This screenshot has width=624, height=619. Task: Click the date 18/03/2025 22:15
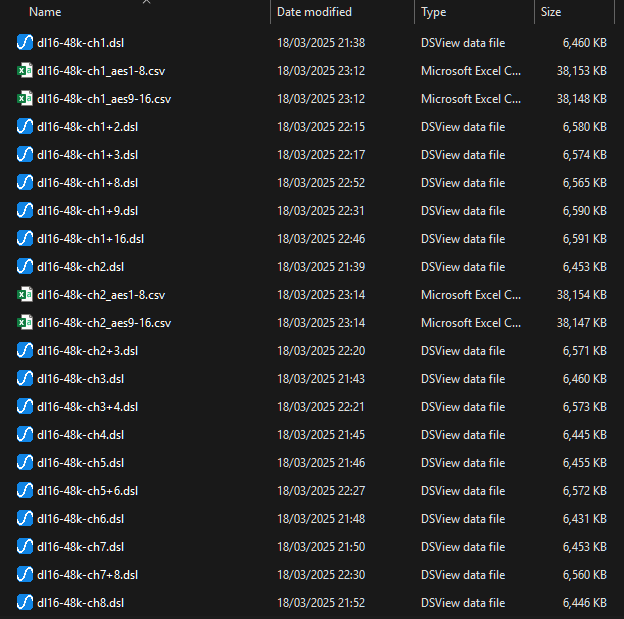coord(321,127)
